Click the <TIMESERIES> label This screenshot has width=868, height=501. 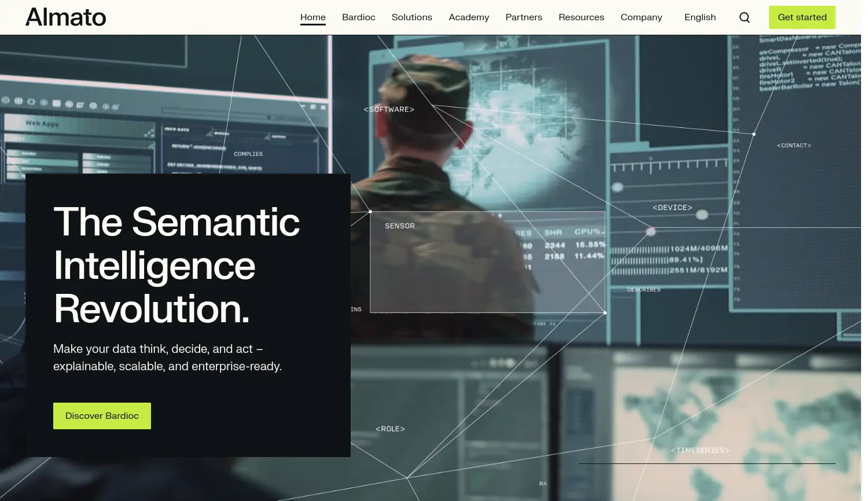point(700,450)
